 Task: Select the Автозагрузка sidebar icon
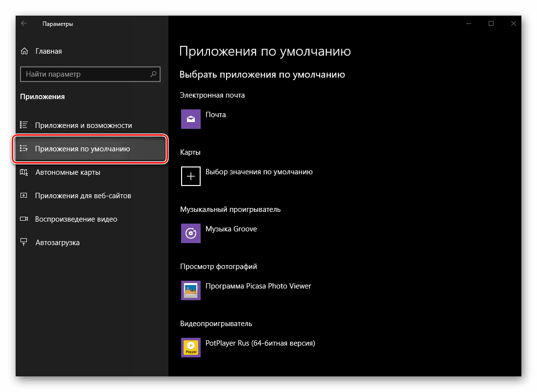click(x=24, y=242)
